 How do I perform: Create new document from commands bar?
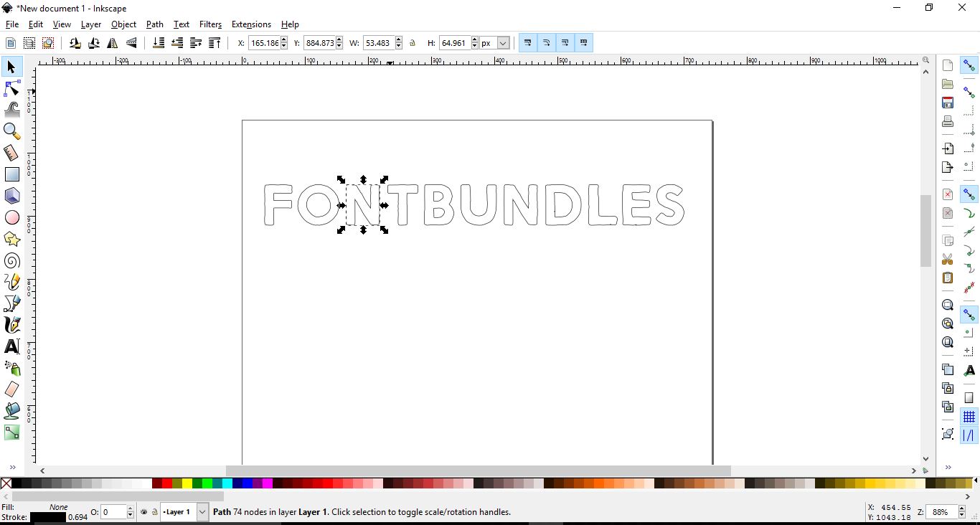pos(948,65)
